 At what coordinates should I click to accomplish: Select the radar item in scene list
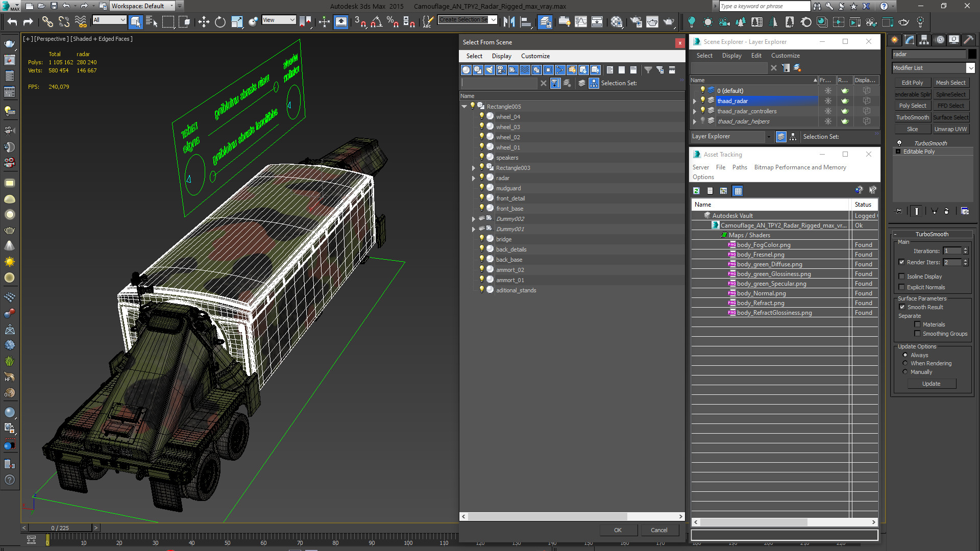click(x=502, y=177)
